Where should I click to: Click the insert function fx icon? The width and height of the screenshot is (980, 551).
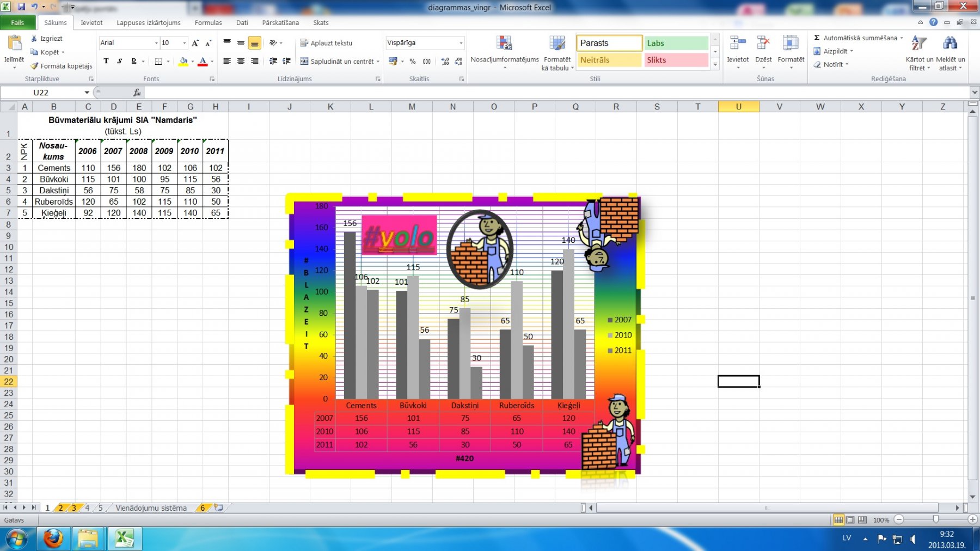click(x=137, y=93)
